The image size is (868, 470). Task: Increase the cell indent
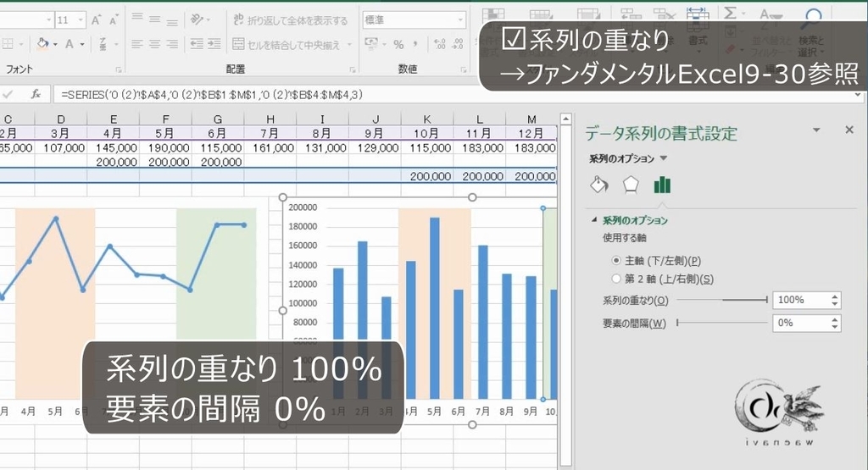[x=214, y=44]
